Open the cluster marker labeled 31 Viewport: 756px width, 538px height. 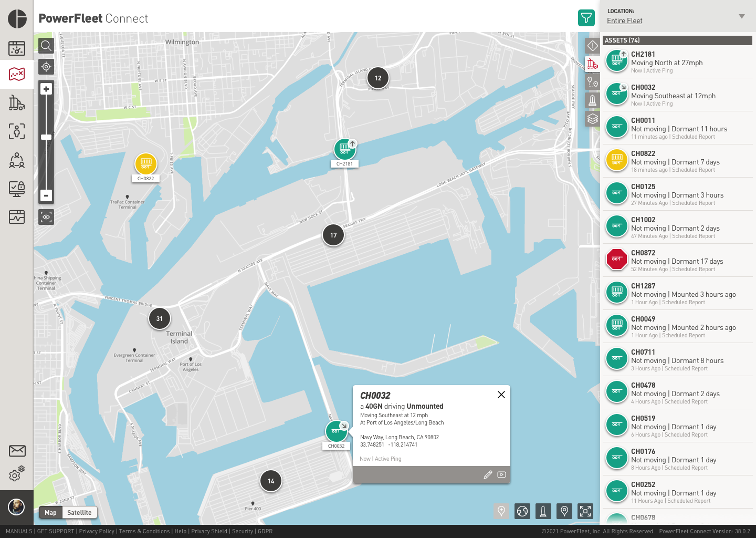(x=160, y=318)
